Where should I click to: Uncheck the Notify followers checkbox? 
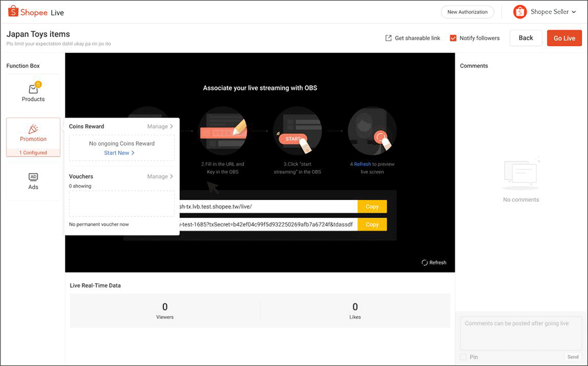coord(452,38)
